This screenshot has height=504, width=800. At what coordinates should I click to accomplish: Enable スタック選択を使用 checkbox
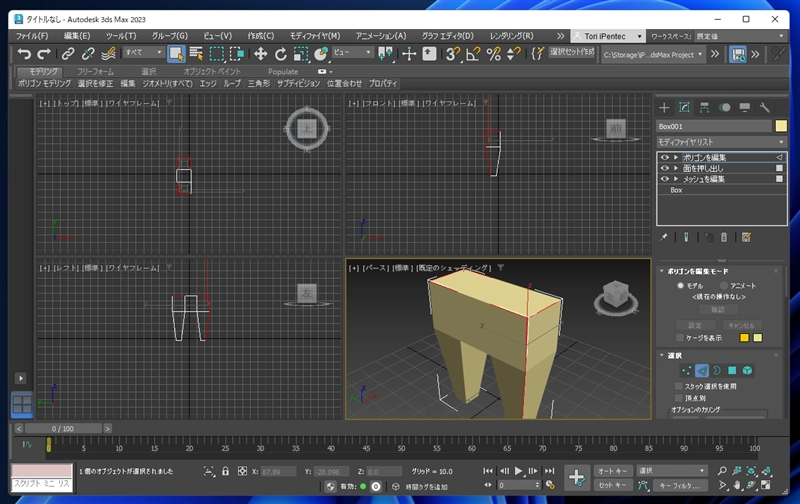(679, 386)
